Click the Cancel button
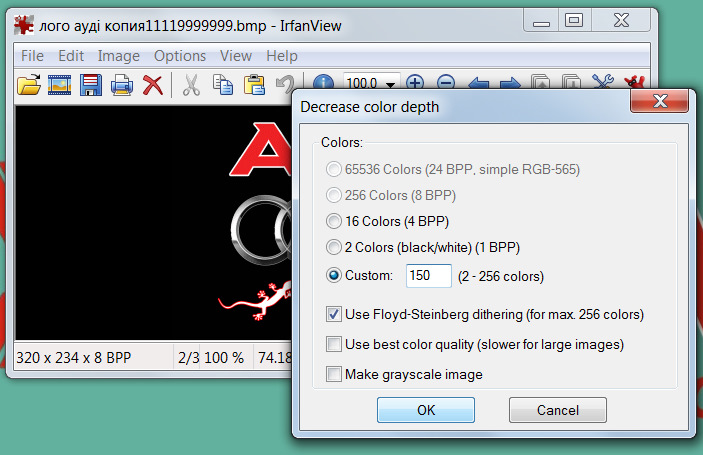The width and height of the screenshot is (703, 455). (558, 410)
